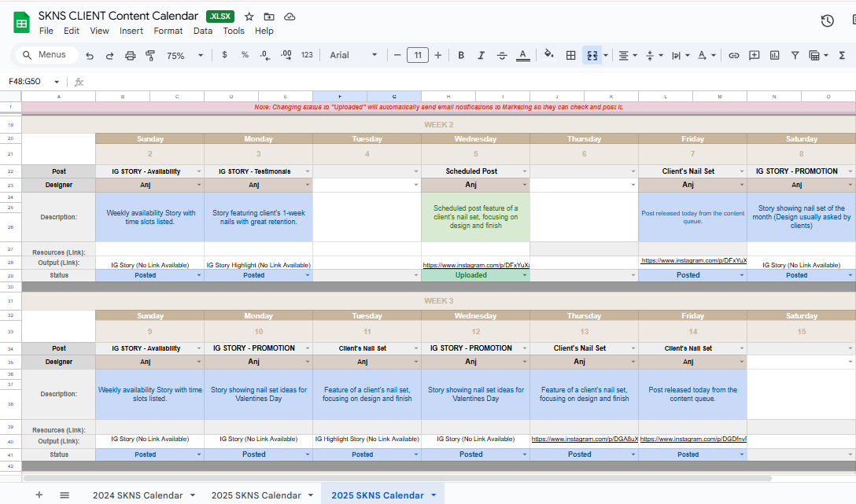Open the Format menu
Viewport: 856px width, 504px height.
[x=168, y=31]
